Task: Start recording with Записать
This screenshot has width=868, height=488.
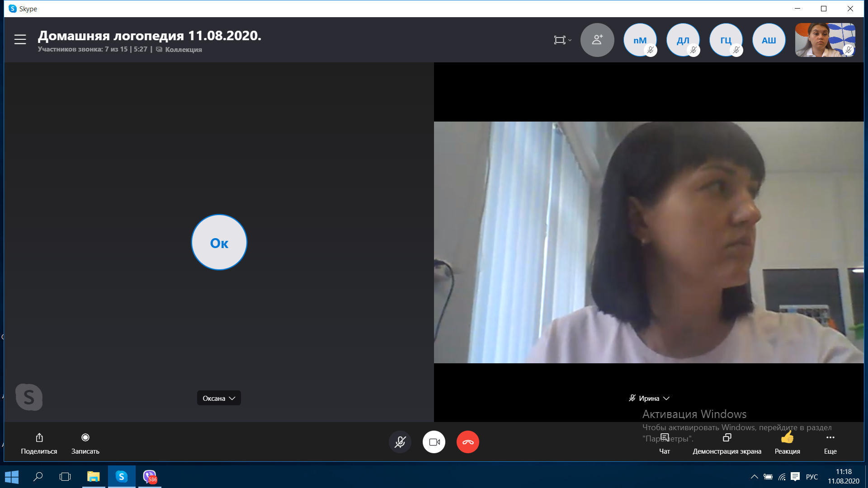Action: (85, 443)
